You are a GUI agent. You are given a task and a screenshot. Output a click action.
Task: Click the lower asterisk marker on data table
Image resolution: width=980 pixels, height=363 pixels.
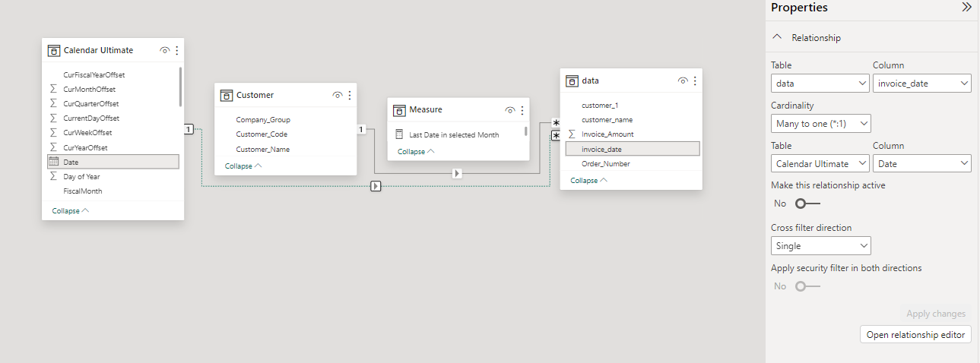[x=556, y=136]
